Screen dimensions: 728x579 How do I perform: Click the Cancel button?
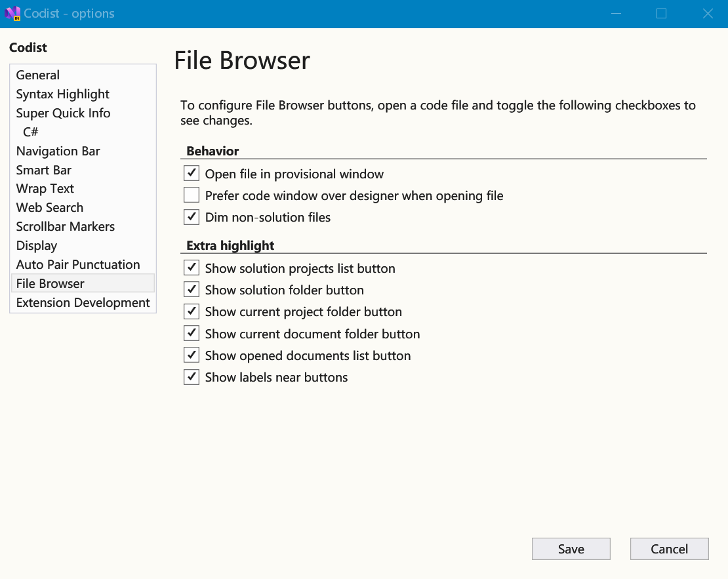pyautogui.click(x=669, y=549)
